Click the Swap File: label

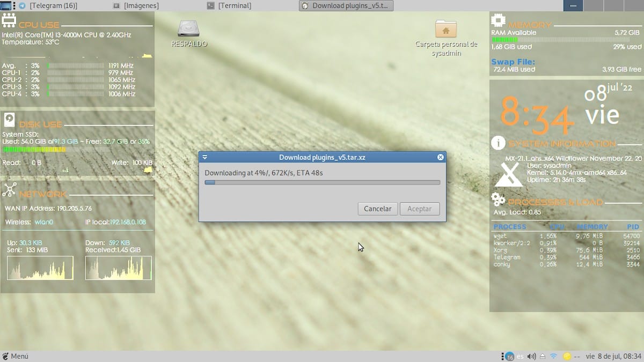point(513,62)
